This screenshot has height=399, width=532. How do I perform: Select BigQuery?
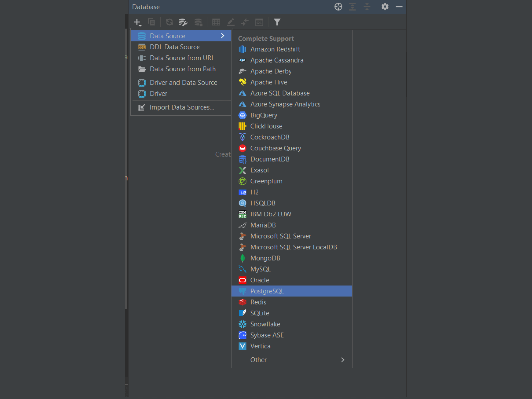[x=292, y=115]
